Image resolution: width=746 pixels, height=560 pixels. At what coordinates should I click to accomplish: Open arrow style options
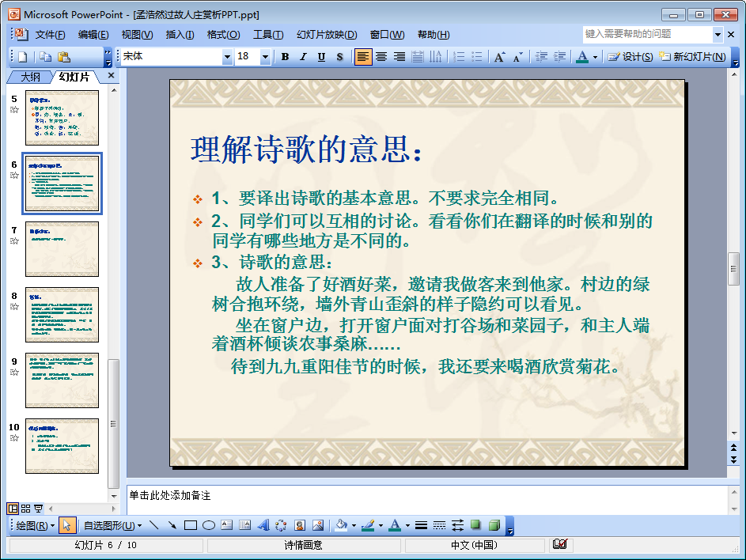[458, 525]
